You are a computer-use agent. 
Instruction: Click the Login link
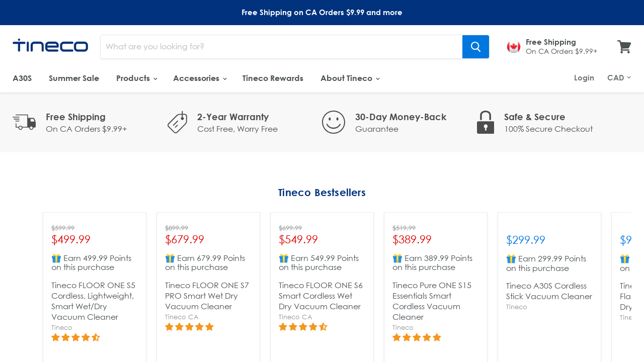click(584, 78)
